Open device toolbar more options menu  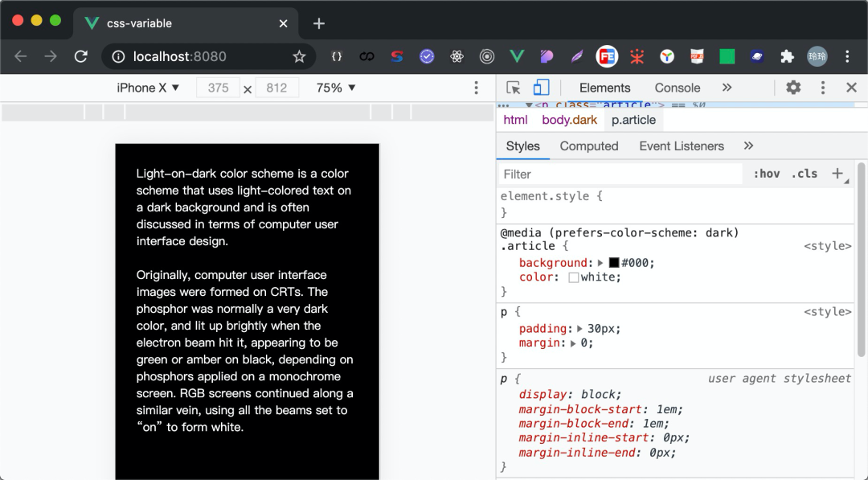click(x=476, y=88)
